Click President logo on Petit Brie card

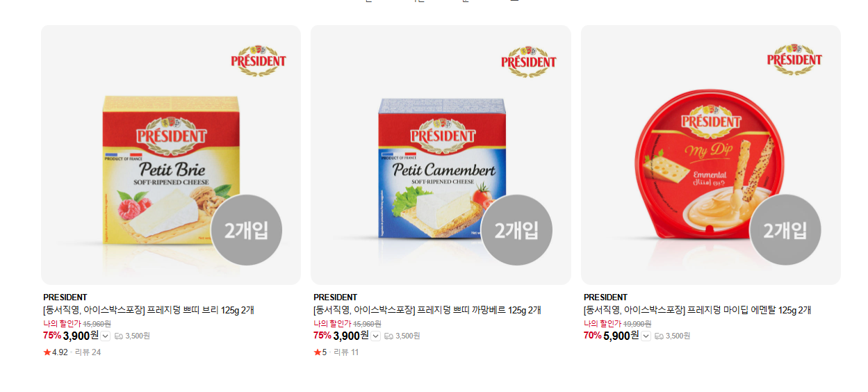[259, 60]
